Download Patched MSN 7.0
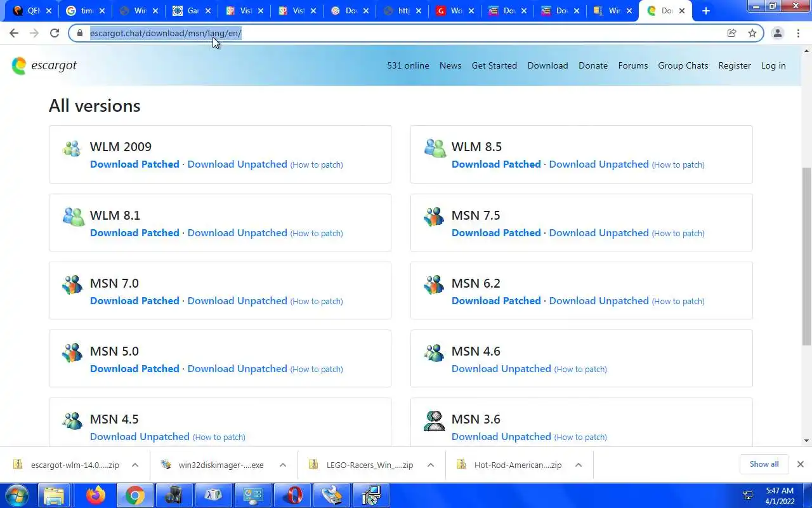The image size is (812, 508). click(x=134, y=301)
